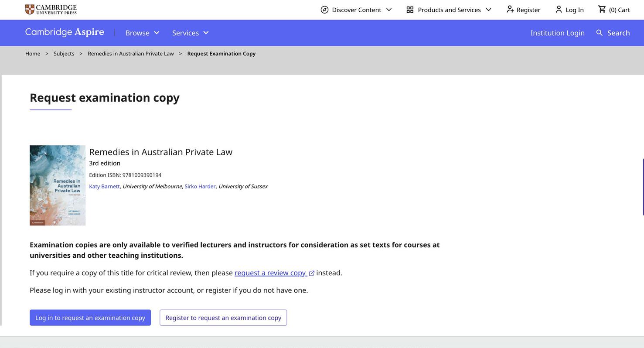Go to the Log In page
This screenshot has width=644, height=348.
569,10
